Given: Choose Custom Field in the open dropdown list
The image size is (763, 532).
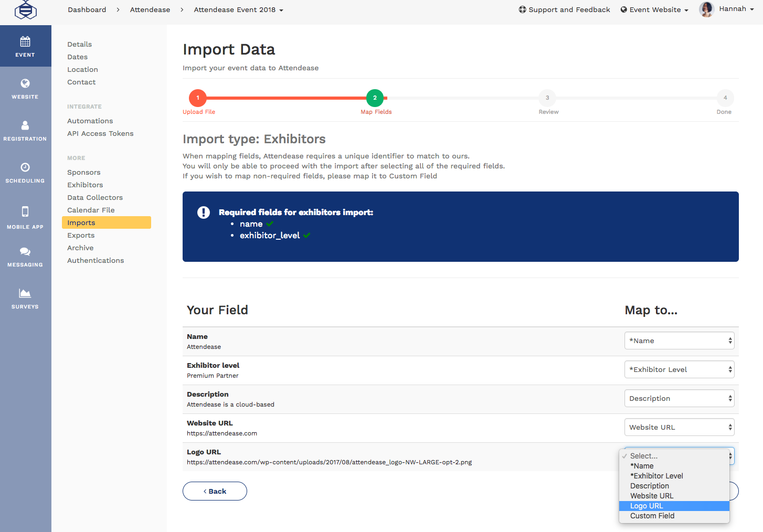Looking at the screenshot, I should tap(652, 516).
